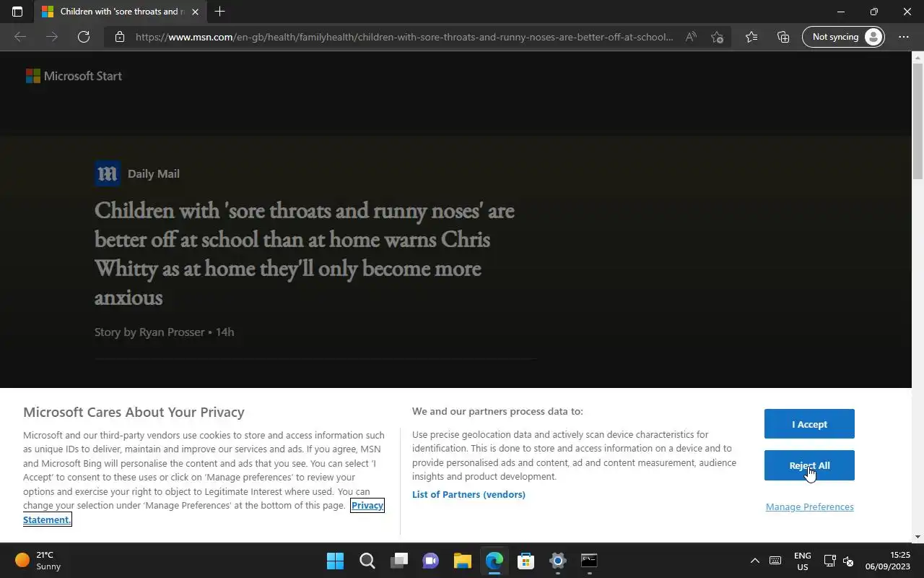Open List of Partners (vendors) link

pyautogui.click(x=468, y=494)
